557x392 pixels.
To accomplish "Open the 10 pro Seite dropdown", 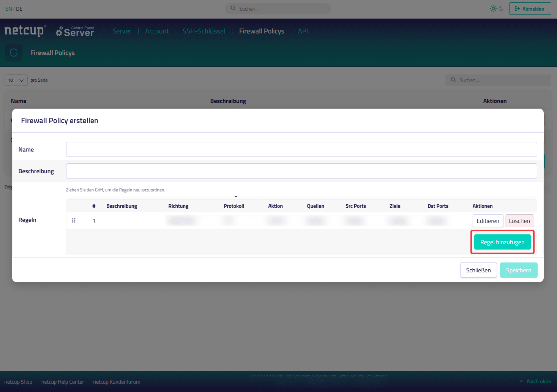I will (16, 80).
